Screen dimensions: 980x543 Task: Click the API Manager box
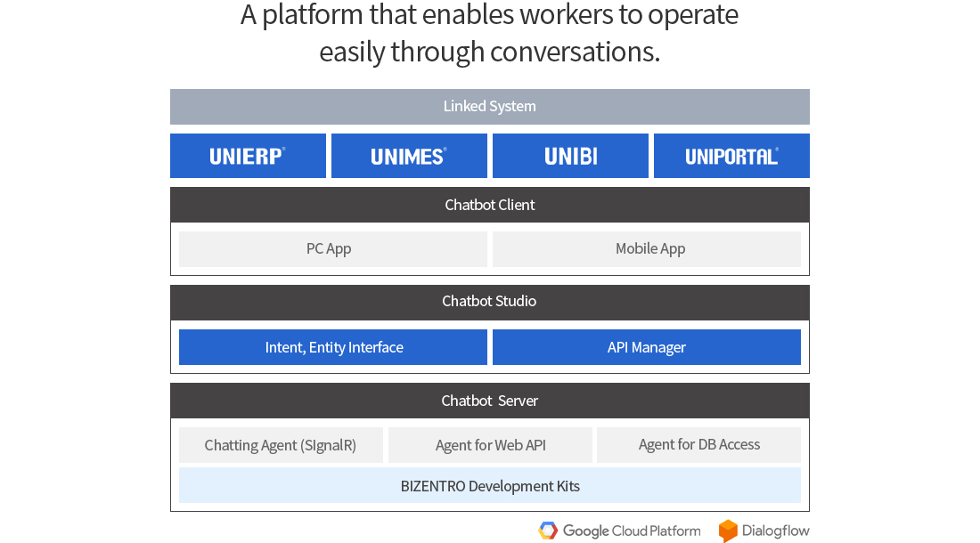[647, 347]
